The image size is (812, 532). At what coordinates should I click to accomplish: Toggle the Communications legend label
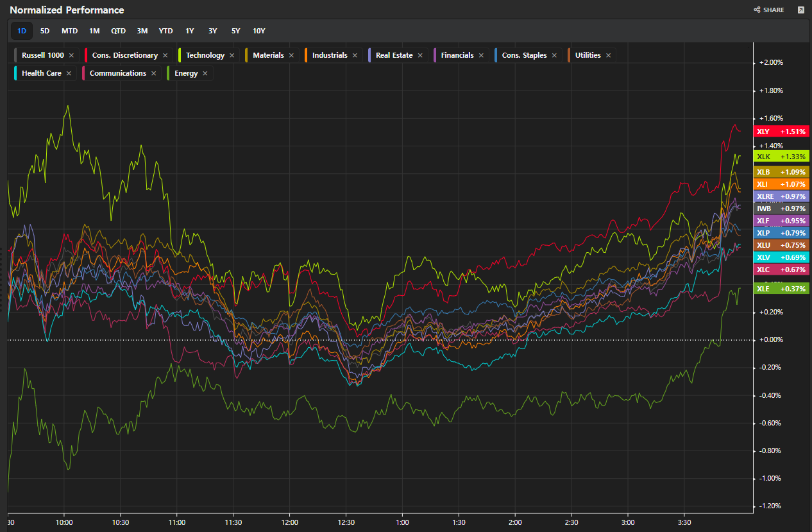118,73
